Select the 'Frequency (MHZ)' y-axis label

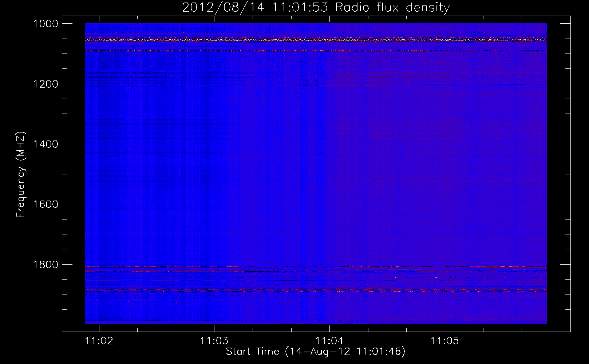21,175
